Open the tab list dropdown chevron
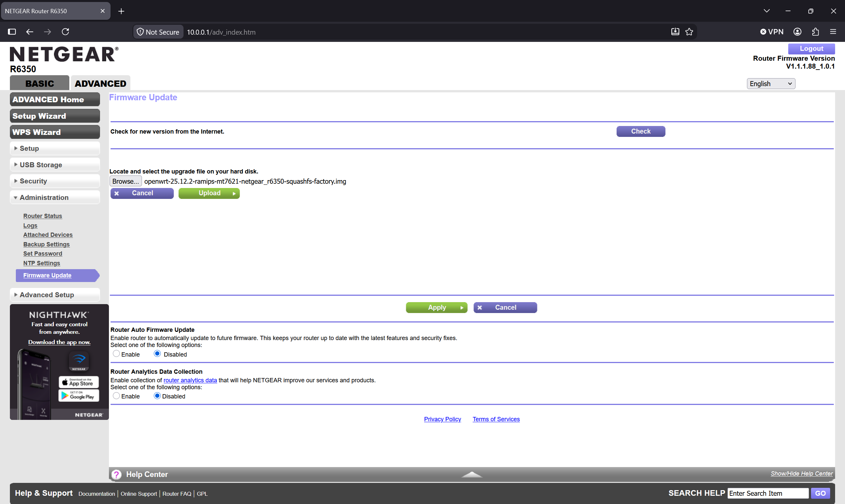Viewport: 845px width, 504px height. 767,11
